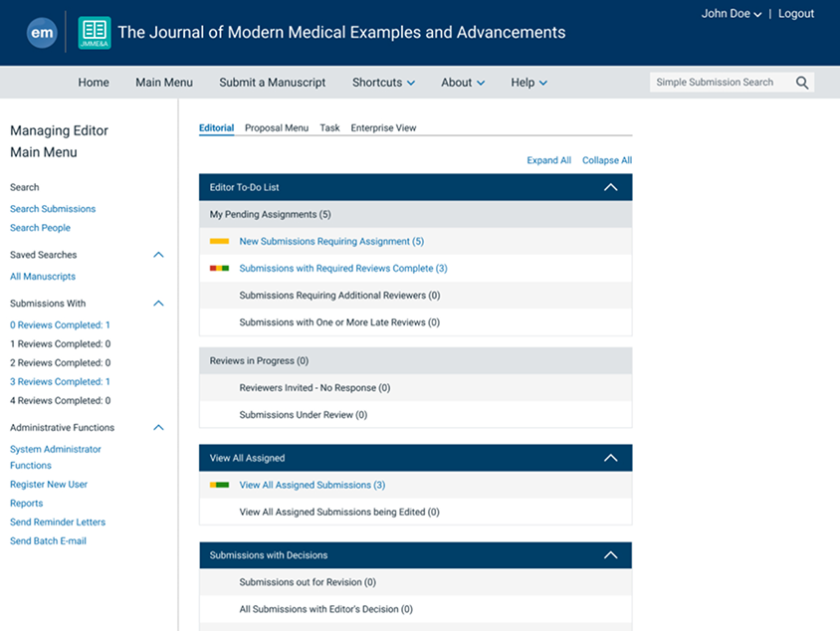Click the Logout link
Screen dimensions: 840x631
pos(796,14)
